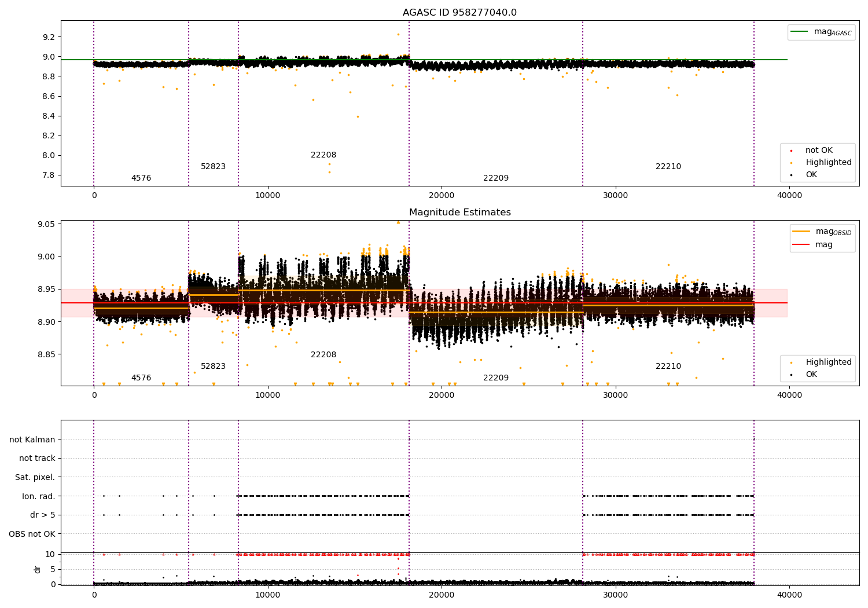The image size is (868, 608).
Task: Click the 'Sat. pixel.' axis label
Action: click(x=35, y=477)
